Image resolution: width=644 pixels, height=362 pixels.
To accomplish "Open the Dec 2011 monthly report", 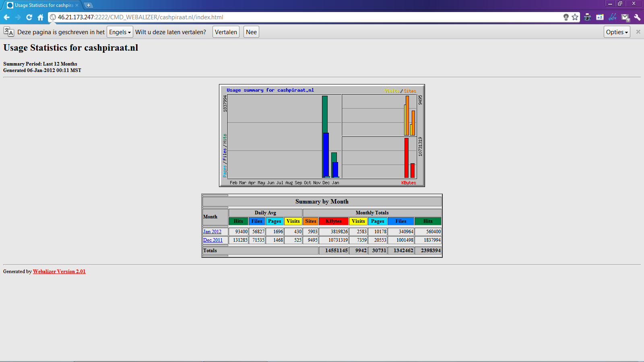I will click(x=213, y=240).
